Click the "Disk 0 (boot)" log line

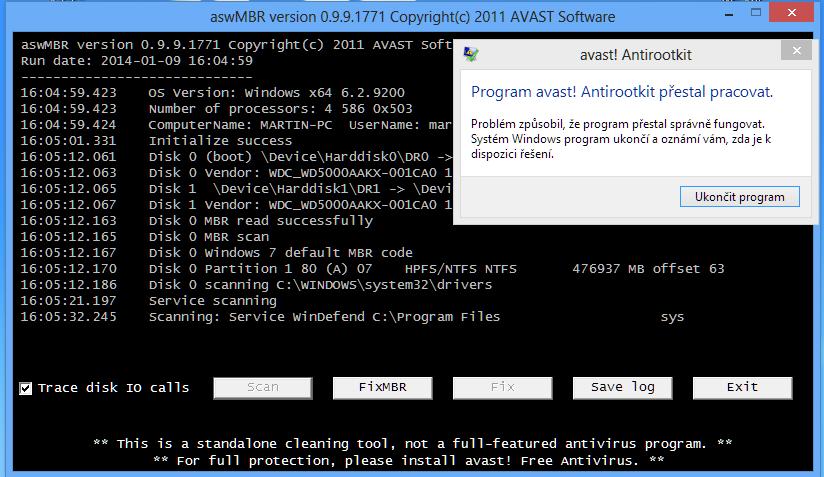pyautogui.click(x=236, y=157)
